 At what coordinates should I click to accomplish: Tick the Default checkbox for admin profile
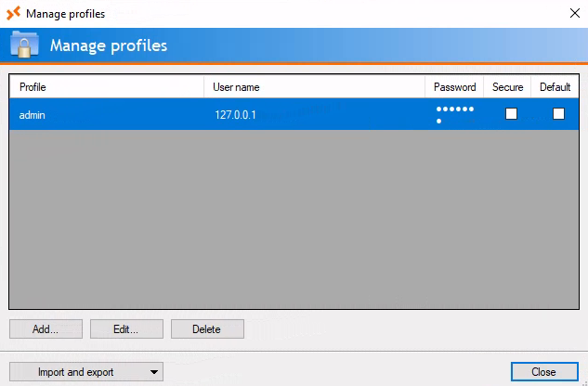(x=558, y=113)
